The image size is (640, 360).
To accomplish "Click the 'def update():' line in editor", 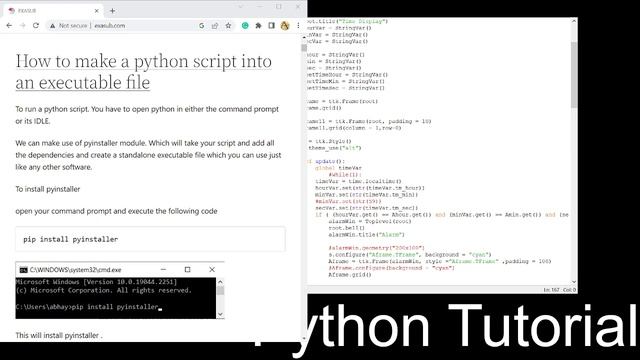I will (326, 161).
